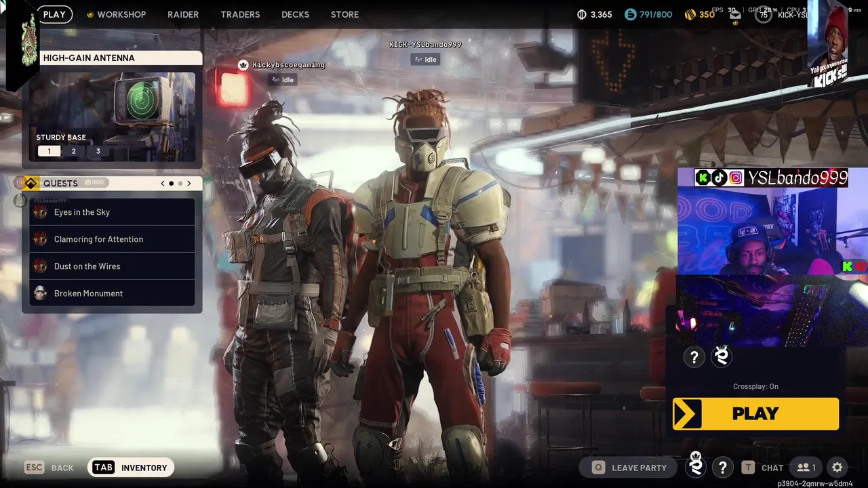Click the yellow striped currency icon beside 350
This screenshot has height=488, width=868.
pyautogui.click(x=690, y=14)
